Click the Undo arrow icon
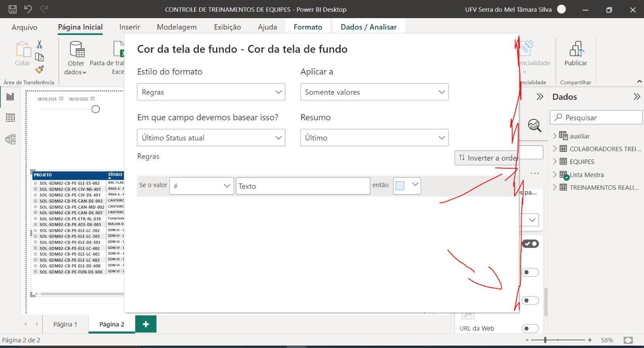Screen dimensions: 644x348 (28, 9)
